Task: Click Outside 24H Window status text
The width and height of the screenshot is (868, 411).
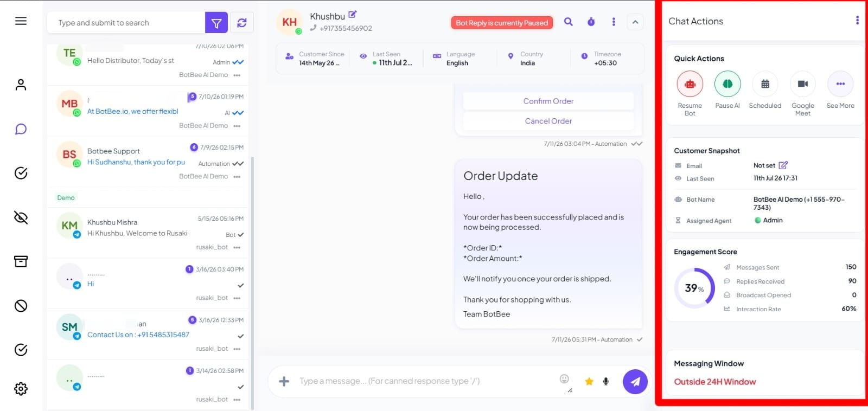Action: (x=714, y=382)
